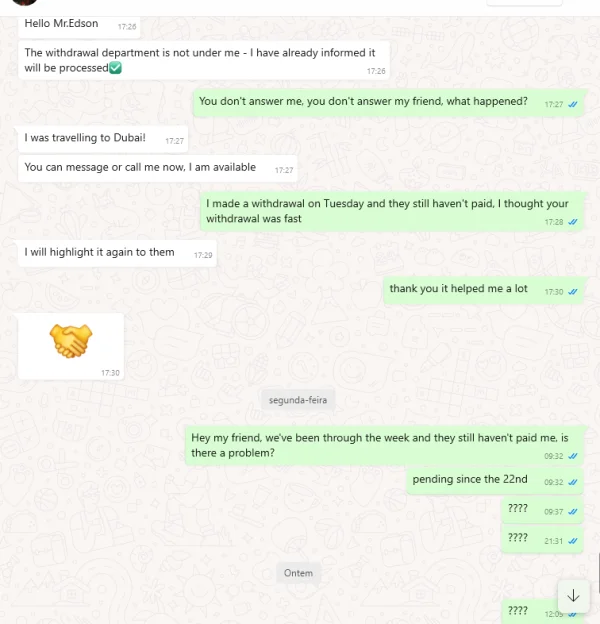Click the "Ontem" date label
Screen dimensions: 600x624
coord(298,573)
